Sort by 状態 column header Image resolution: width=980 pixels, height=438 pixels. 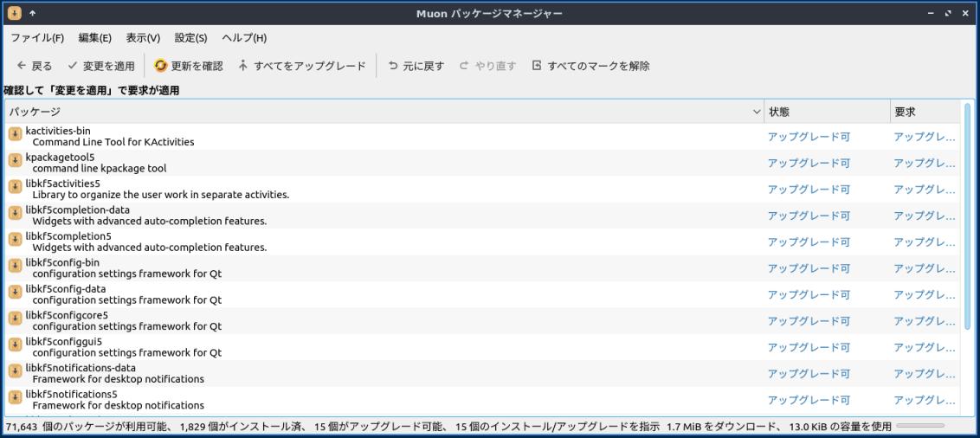click(827, 112)
